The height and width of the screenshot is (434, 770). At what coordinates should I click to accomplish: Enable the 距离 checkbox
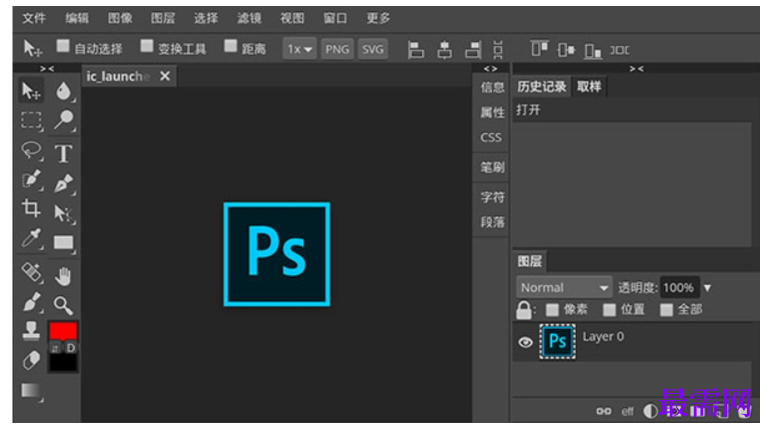(230, 46)
